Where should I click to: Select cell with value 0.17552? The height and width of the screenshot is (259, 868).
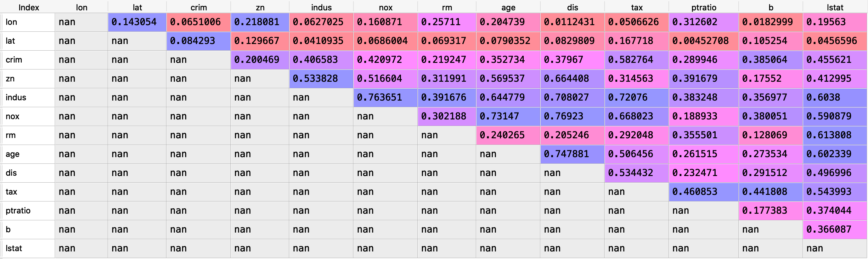771,79
